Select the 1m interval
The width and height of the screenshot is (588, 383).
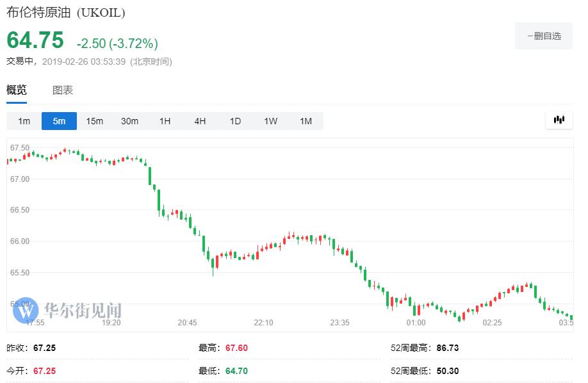[24, 121]
